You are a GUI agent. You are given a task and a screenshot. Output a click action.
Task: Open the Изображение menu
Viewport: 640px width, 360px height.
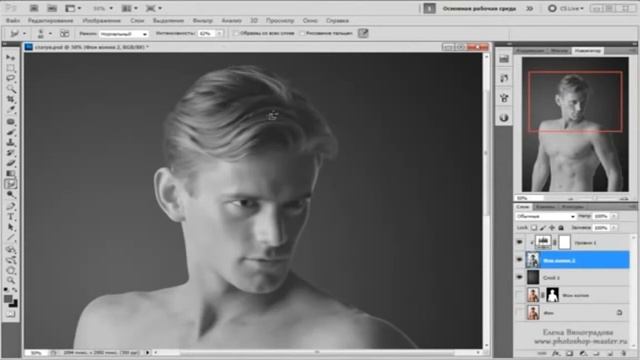[102, 20]
